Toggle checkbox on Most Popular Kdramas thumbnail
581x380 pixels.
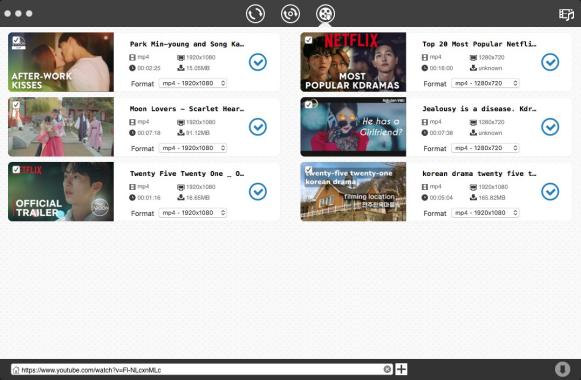click(x=308, y=40)
